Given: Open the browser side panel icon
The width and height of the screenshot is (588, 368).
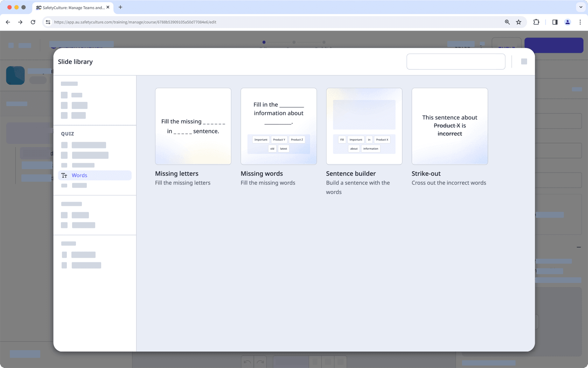Looking at the screenshot, I should (555, 22).
